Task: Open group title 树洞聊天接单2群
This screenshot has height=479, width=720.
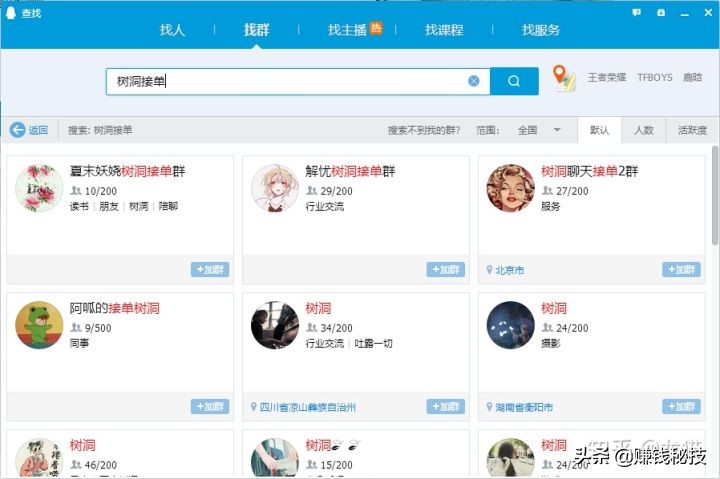Action: (x=590, y=171)
